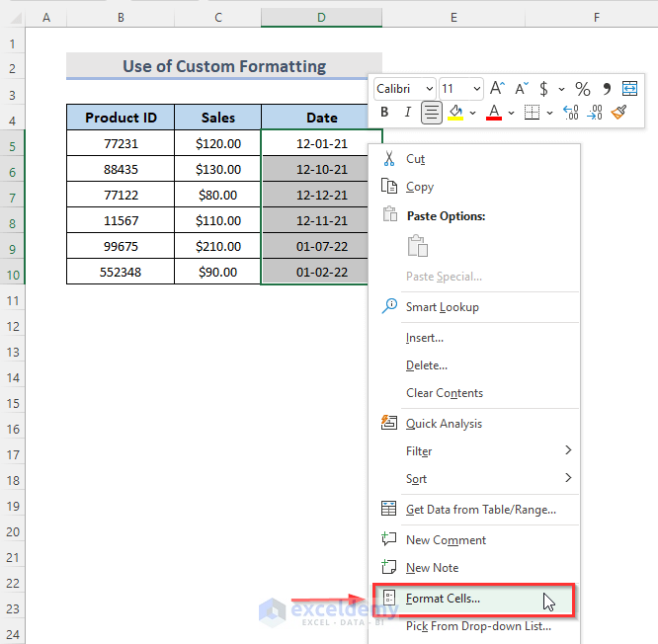Click the Increase Font Size icon
This screenshot has width=658, height=644.
498,89
